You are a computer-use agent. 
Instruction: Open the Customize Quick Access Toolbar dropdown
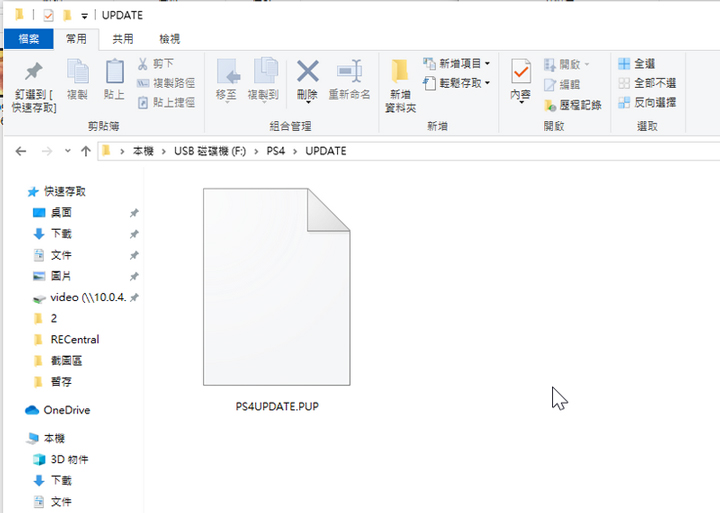(x=84, y=16)
